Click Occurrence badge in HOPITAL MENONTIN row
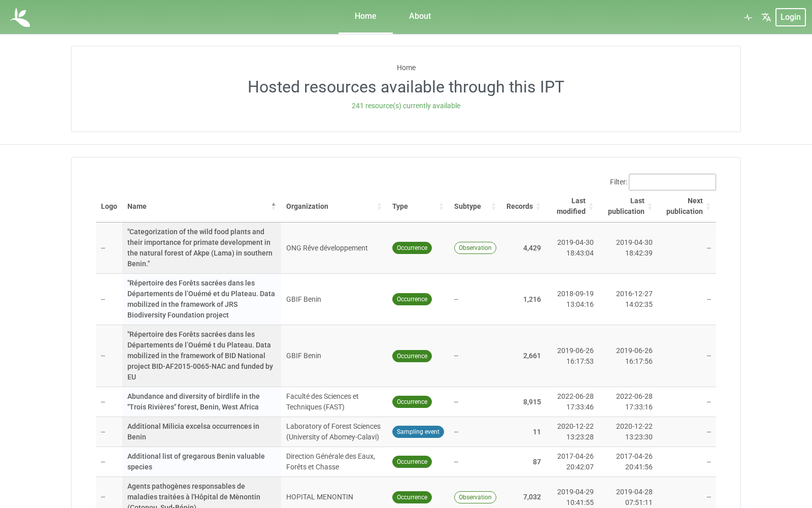This screenshot has width=812, height=508. pyautogui.click(x=412, y=497)
